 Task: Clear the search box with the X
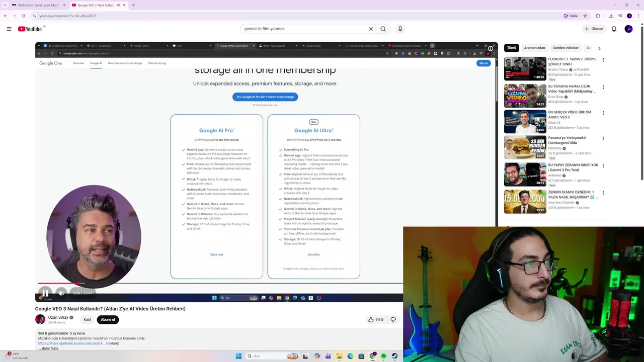coord(371,29)
